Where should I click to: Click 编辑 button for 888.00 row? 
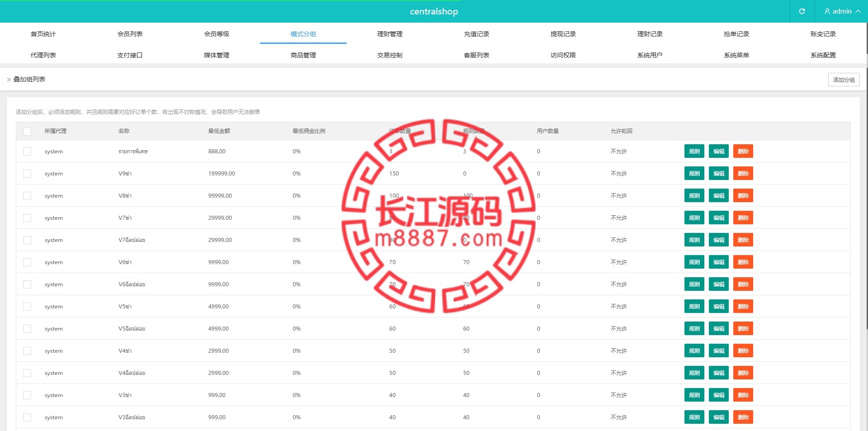coord(719,152)
